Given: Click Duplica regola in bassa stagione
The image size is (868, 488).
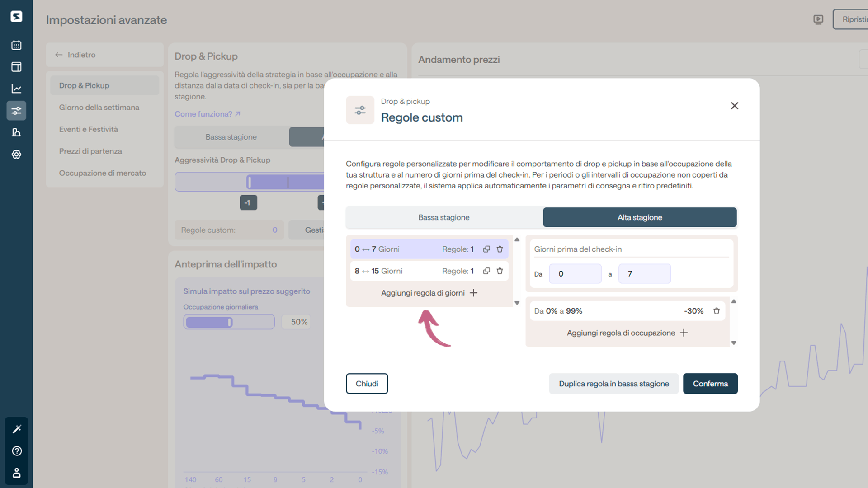Looking at the screenshot, I should (x=613, y=384).
